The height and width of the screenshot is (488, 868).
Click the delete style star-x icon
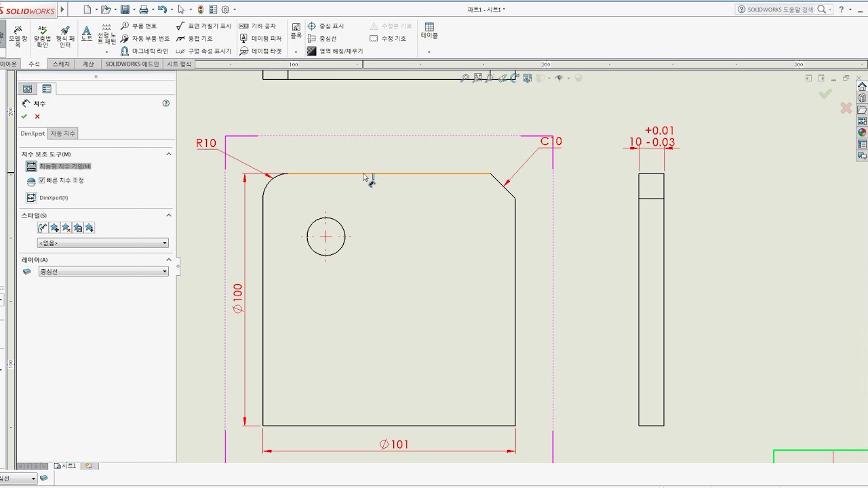(66, 228)
